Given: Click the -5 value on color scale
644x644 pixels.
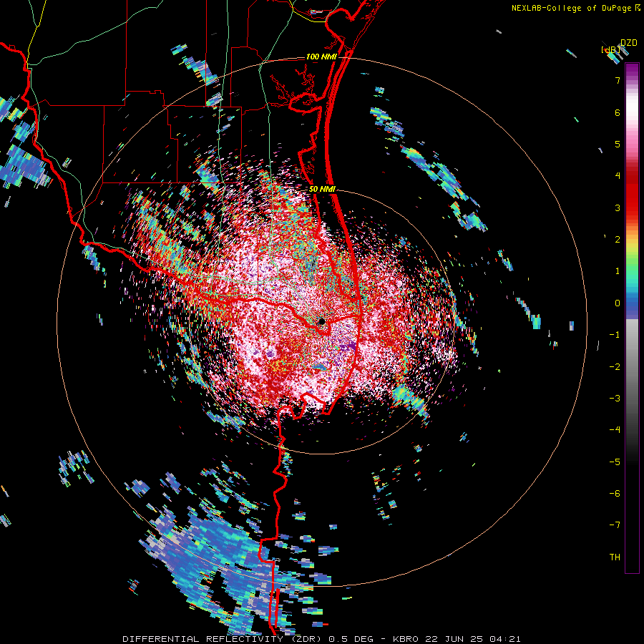Looking at the screenshot, I should (615, 462).
